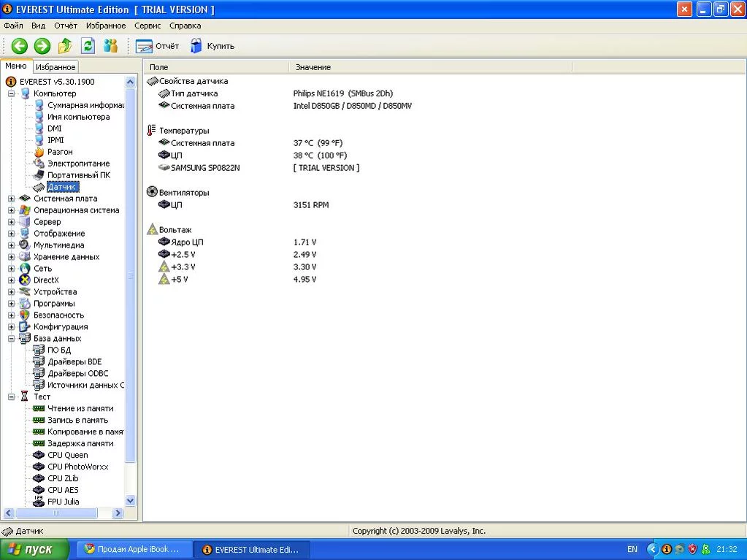Expand the DirectX tree node
The image size is (747, 560).
click(12, 280)
